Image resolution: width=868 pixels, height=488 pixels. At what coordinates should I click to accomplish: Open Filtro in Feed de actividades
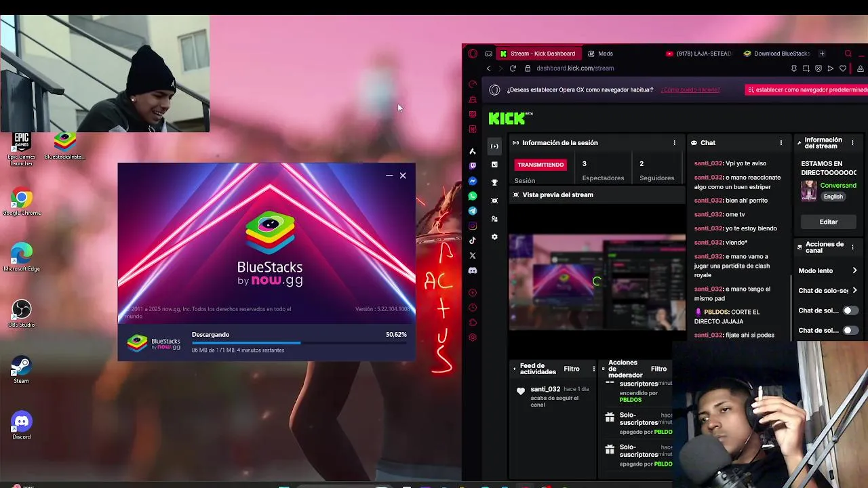(x=572, y=369)
